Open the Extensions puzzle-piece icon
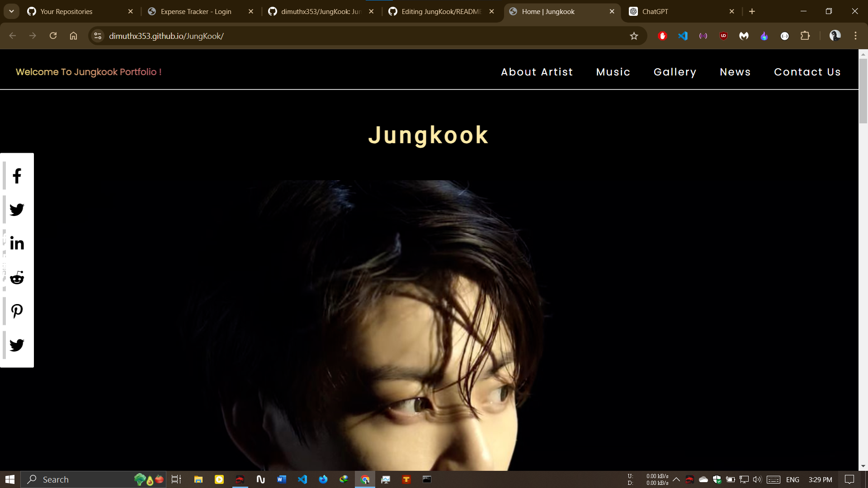Viewport: 868px width, 488px height. [x=806, y=36]
